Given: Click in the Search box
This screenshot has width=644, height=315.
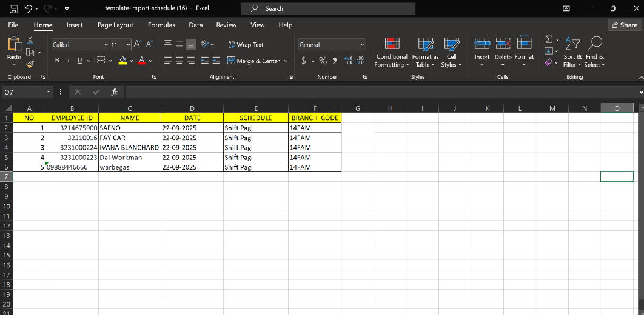Looking at the screenshot, I should 327,8.
